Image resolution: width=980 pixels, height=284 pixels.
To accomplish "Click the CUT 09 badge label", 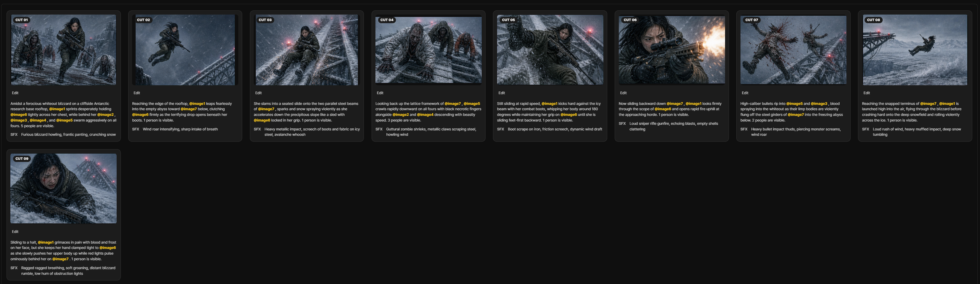I will (x=22, y=158).
